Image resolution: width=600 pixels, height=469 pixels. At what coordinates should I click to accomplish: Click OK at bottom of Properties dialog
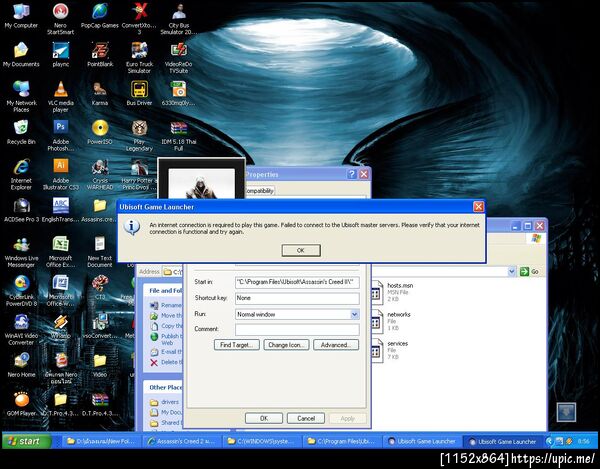click(x=264, y=418)
